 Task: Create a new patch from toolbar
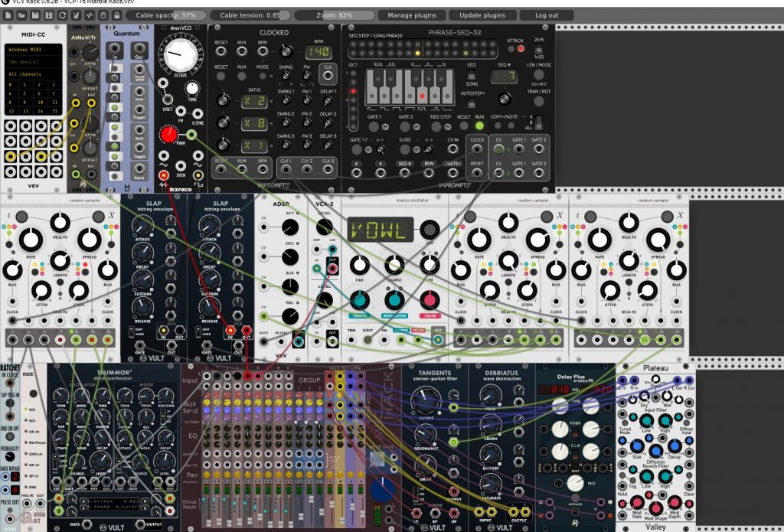(8, 15)
